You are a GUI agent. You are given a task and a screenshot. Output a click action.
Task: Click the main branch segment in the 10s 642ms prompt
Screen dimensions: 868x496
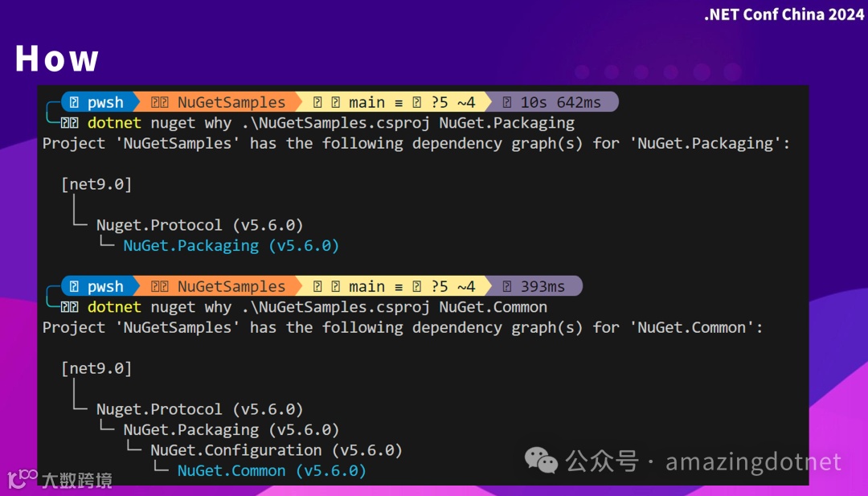pyautogui.click(x=394, y=102)
